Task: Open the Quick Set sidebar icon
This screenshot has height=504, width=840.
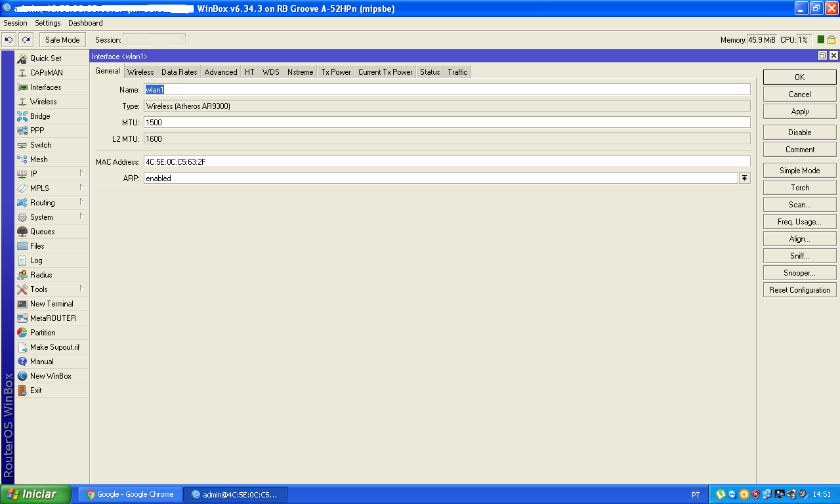Action: coord(22,58)
